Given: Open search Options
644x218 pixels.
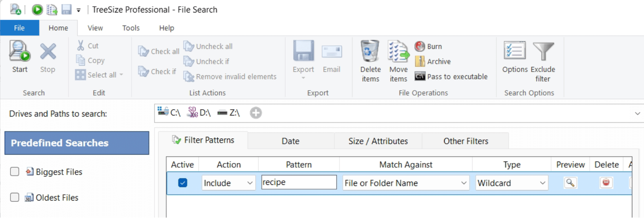Looking at the screenshot, I should pyautogui.click(x=515, y=52).
